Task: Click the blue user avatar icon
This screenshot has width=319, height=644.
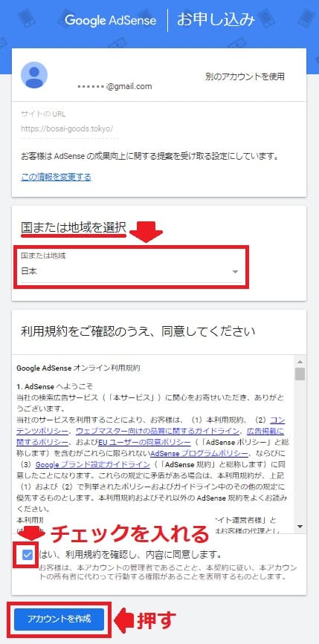Action: [34, 75]
